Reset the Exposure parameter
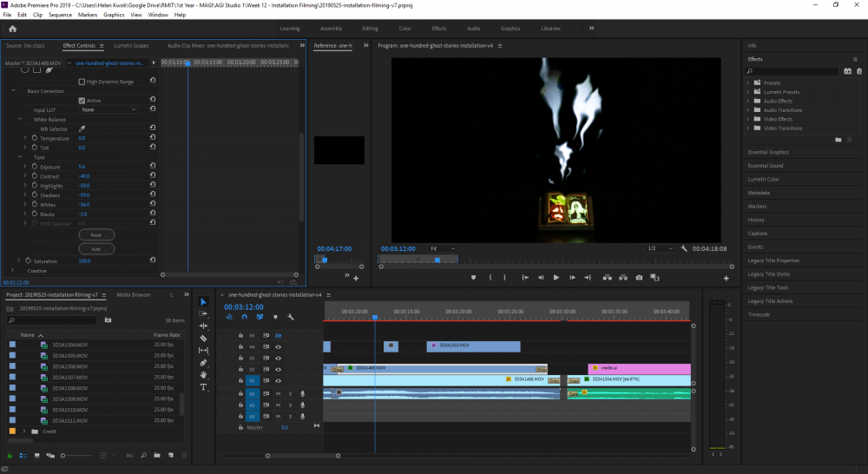 (x=152, y=166)
